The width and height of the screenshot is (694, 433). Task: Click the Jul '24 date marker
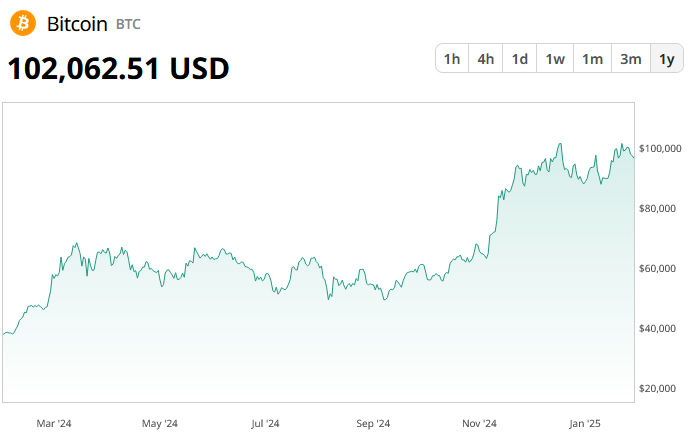265,424
